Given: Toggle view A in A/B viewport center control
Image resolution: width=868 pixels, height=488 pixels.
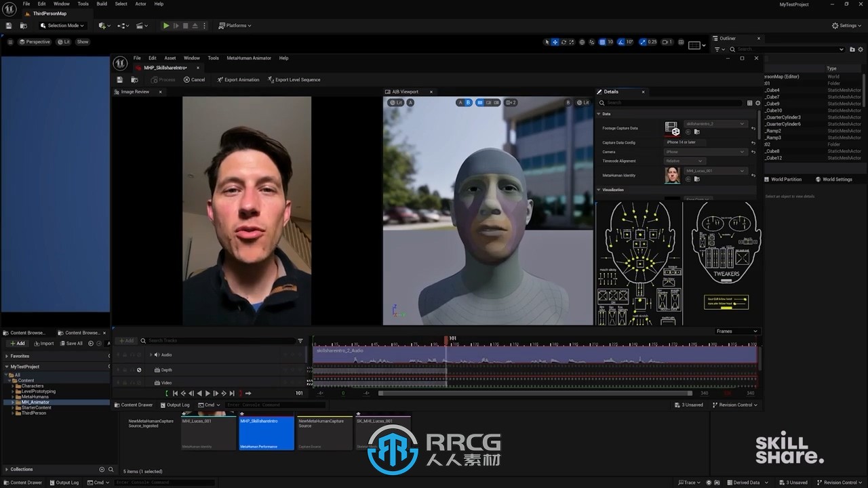Looking at the screenshot, I should [x=460, y=102].
